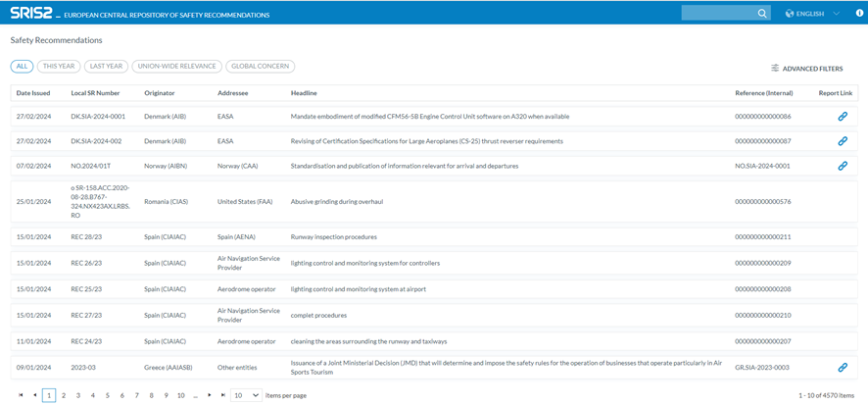Viewport: 868px width, 405px height.
Task: Click the info icon in top-right corner
Action: 859,14
